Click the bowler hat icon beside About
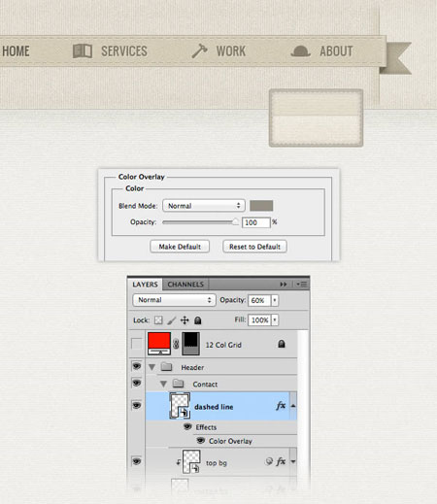437x504 pixels. [301, 51]
